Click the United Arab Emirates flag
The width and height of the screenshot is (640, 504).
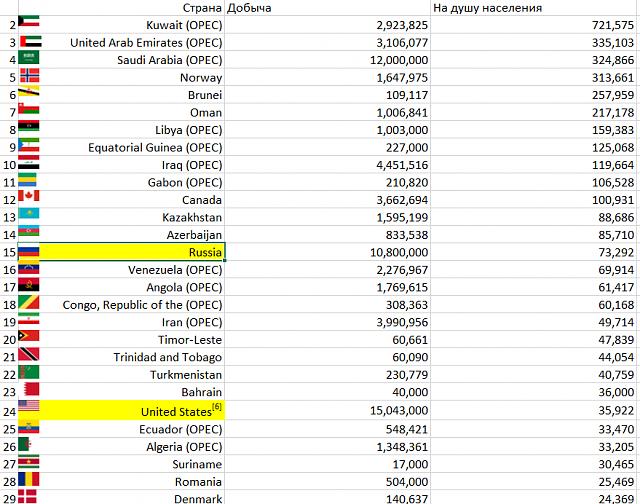tap(31, 41)
